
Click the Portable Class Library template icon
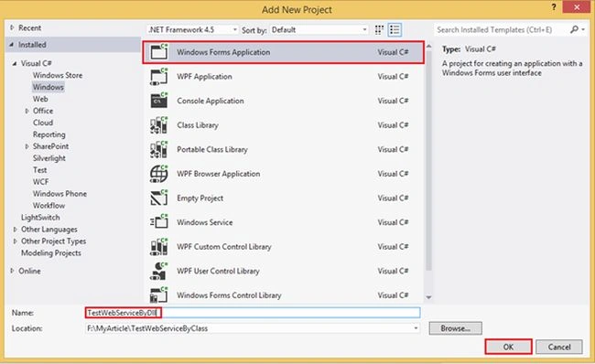(x=158, y=149)
